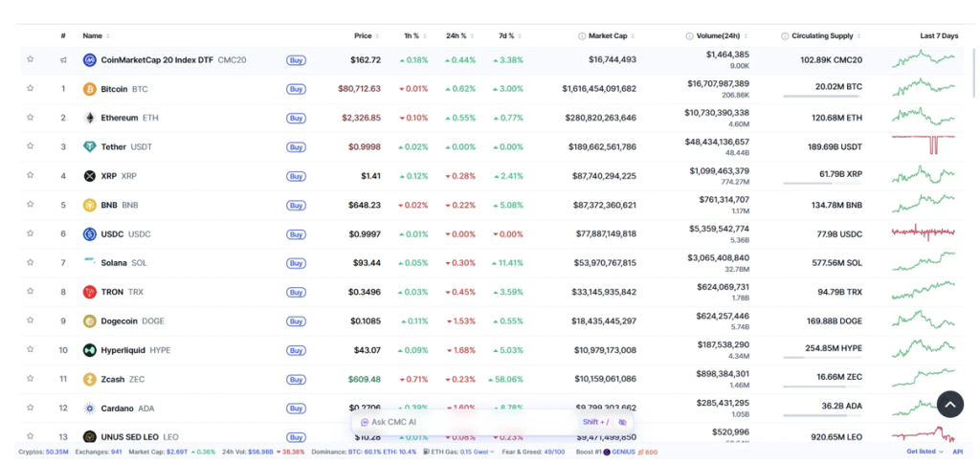The image size is (980, 464).
Task: Open the Ethereum coin logo
Action: 90,118
